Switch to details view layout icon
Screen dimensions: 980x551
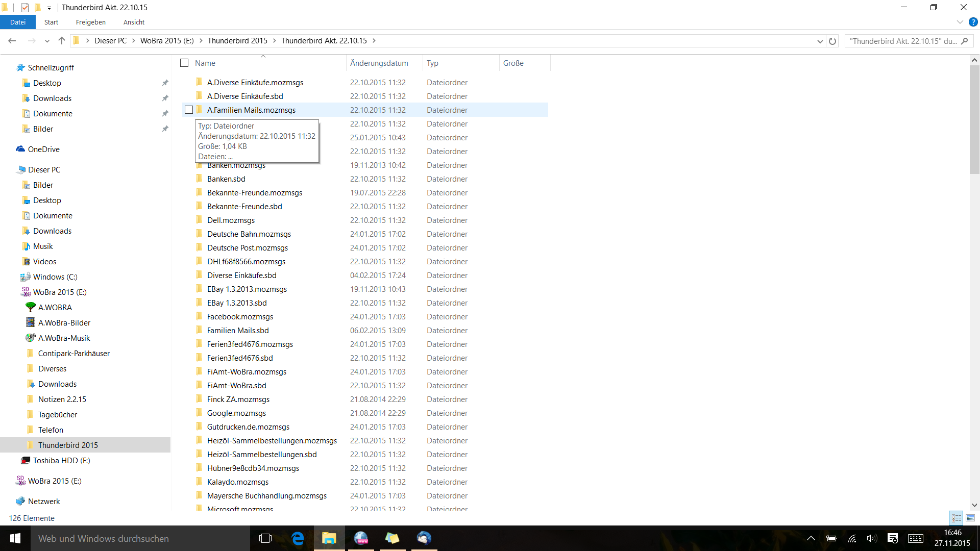(956, 518)
